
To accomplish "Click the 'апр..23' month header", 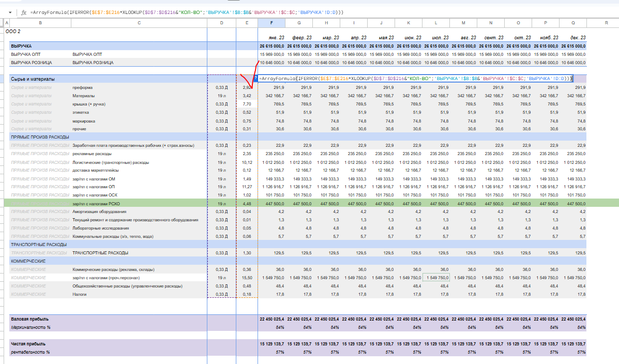I will 358,38.
